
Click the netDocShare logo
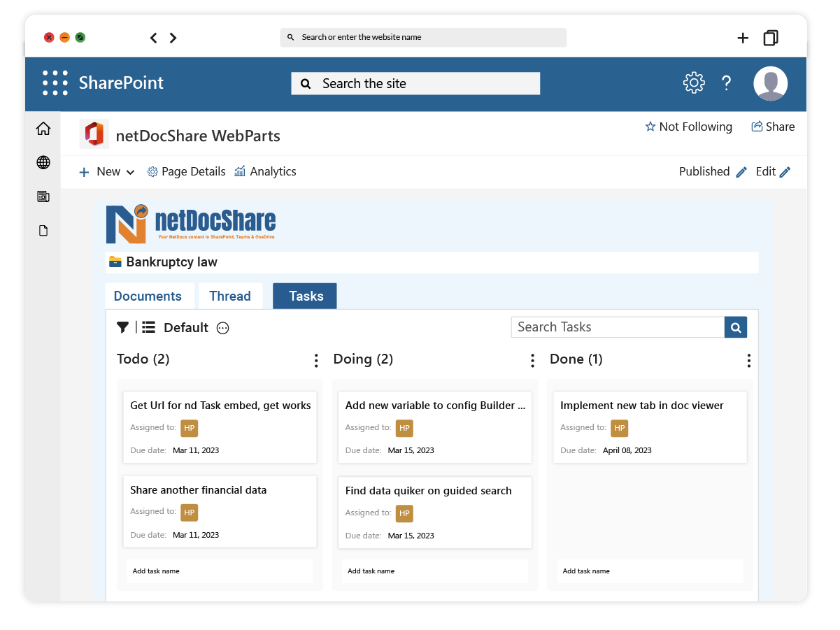191,224
